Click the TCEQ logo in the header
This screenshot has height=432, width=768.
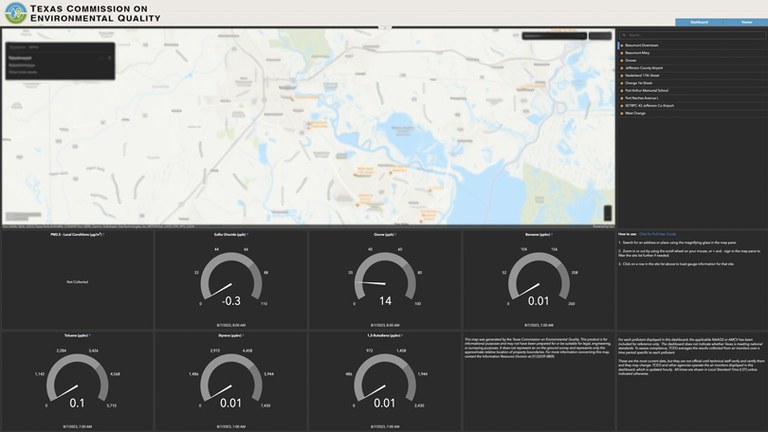tap(16, 13)
